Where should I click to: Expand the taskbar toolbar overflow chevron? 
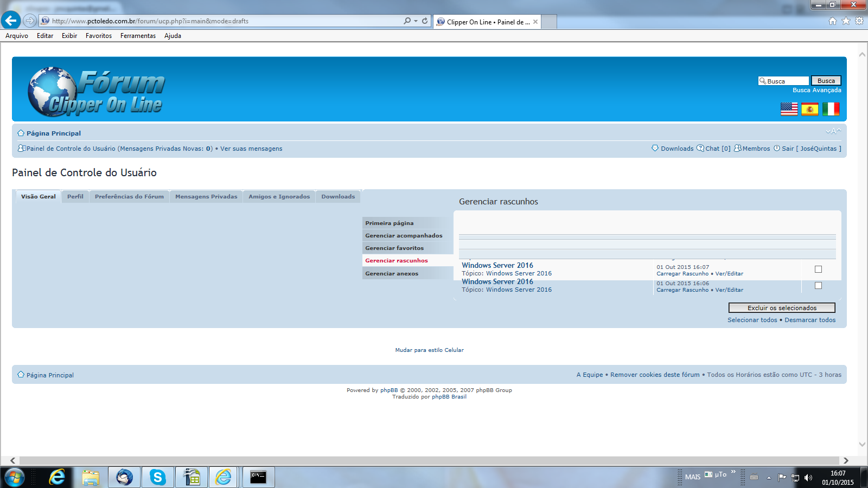coord(733,472)
